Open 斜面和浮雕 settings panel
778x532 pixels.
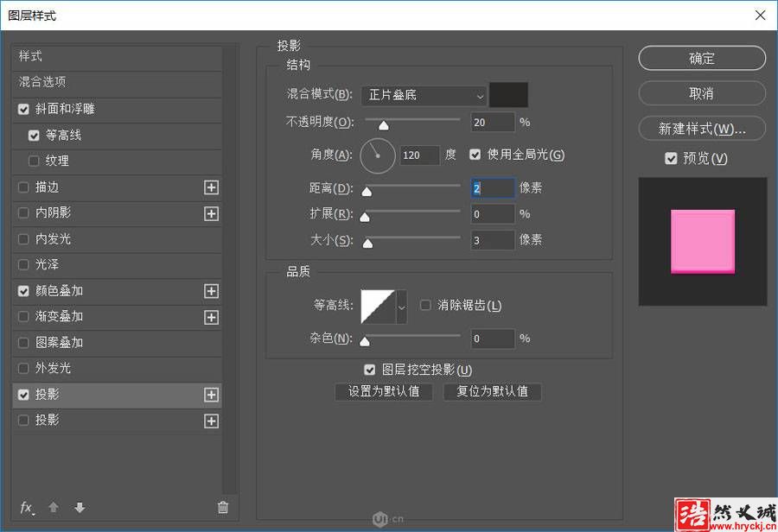65,109
